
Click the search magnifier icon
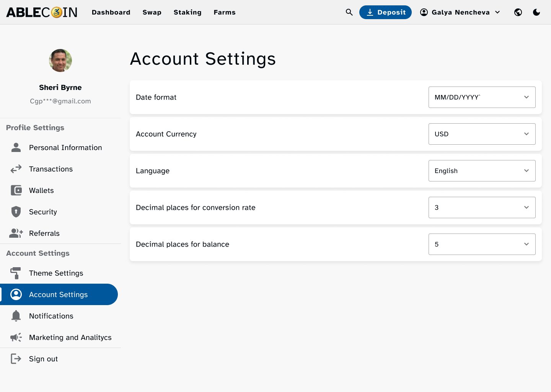tap(349, 12)
